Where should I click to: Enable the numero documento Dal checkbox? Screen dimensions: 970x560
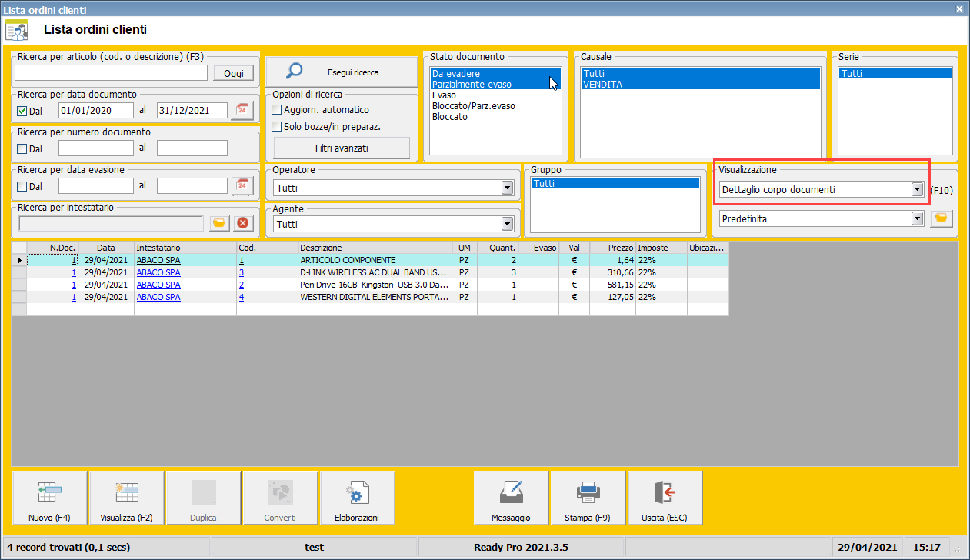[22, 148]
